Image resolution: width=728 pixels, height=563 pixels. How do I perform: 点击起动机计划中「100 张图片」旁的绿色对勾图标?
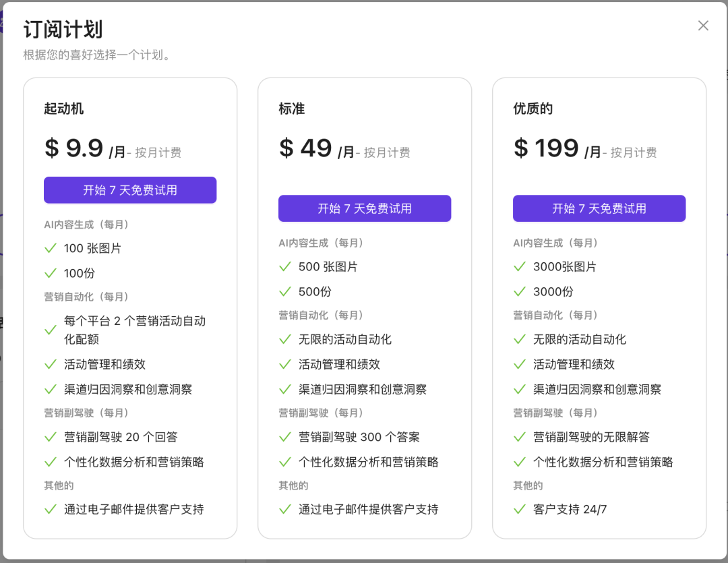coord(50,248)
